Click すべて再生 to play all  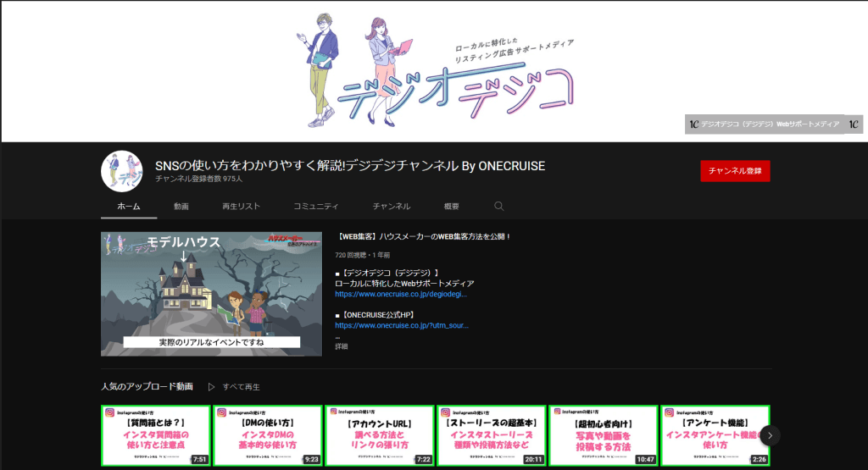click(241, 387)
